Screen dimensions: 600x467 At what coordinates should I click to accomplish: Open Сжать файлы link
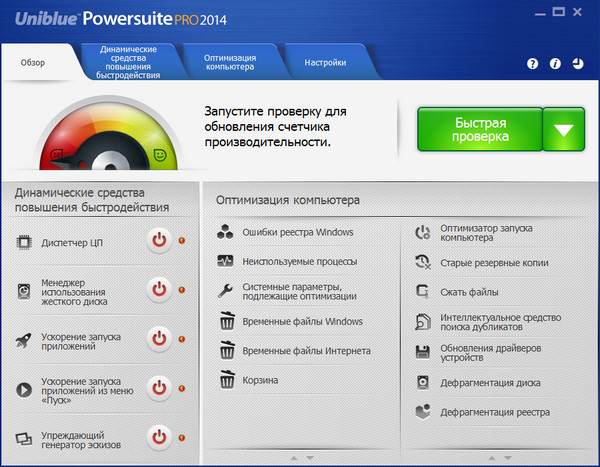pos(469,292)
